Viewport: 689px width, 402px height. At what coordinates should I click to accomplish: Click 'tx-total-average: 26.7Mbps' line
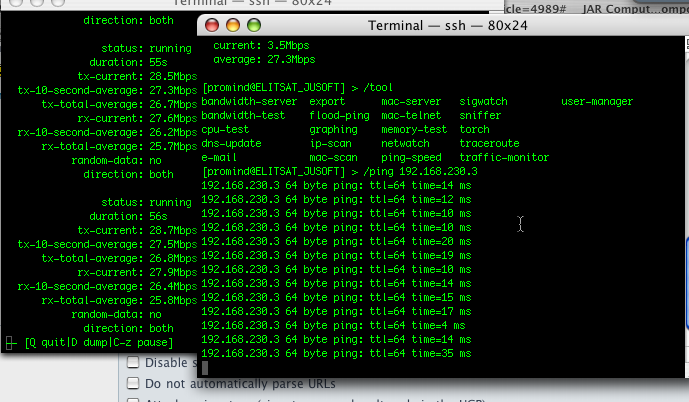pos(119,105)
